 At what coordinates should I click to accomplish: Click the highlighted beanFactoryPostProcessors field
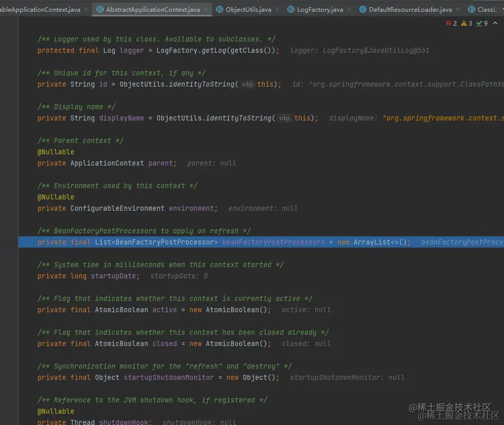[x=274, y=242]
